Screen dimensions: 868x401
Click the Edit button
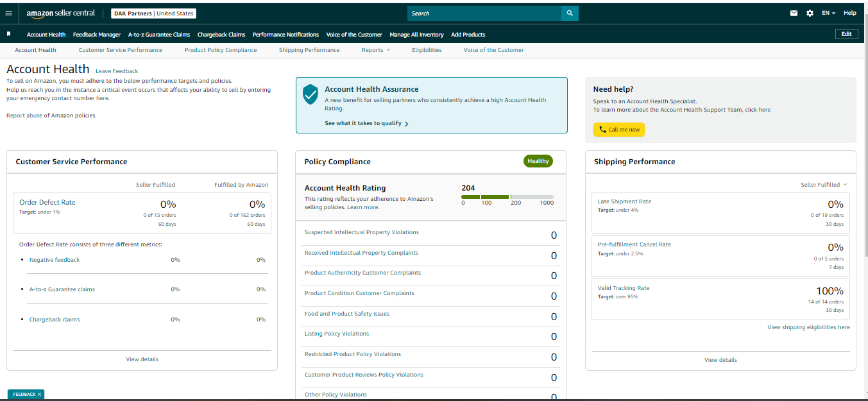[847, 34]
